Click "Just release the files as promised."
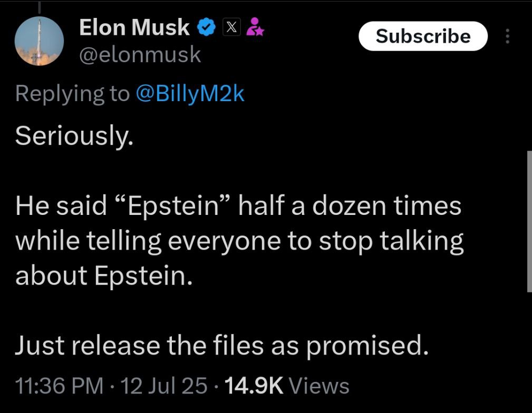 (222, 346)
